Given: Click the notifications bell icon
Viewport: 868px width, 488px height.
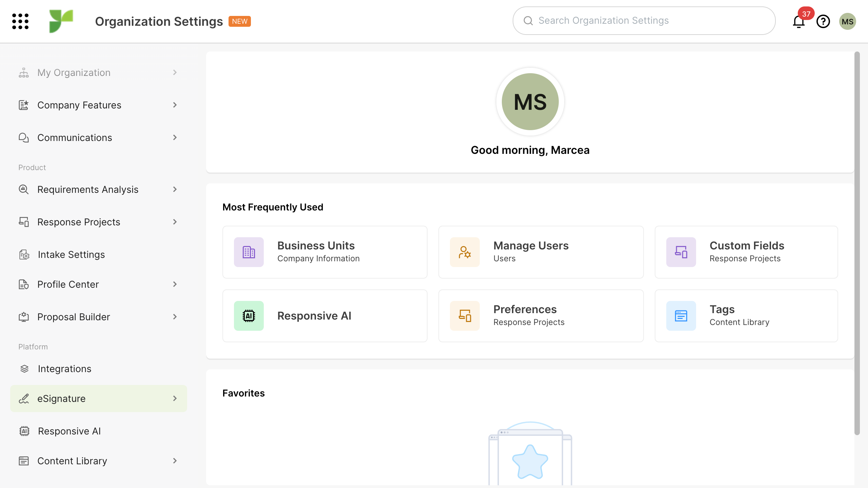Looking at the screenshot, I should coord(798,22).
